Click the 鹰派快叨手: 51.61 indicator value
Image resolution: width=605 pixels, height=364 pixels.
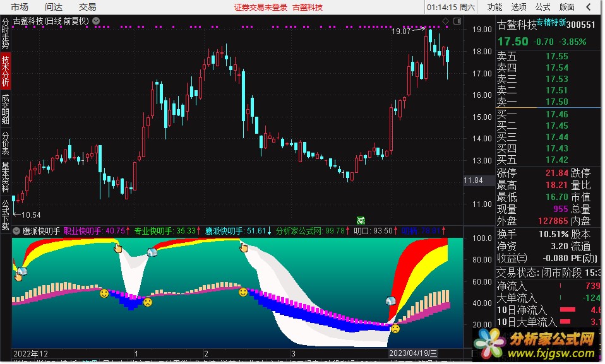(x=238, y=231)
